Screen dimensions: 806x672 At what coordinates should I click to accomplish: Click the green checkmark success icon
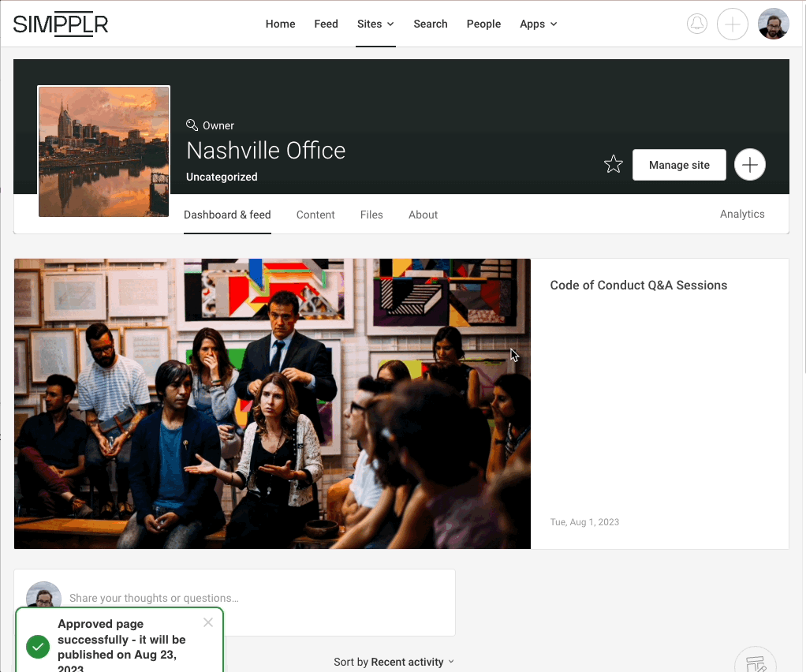tap(38, 647)
